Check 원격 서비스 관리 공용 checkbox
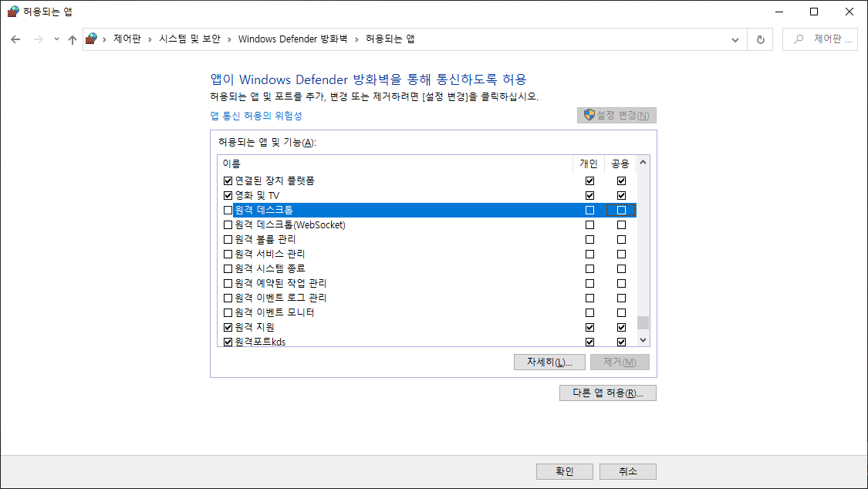This screenshot has height=489, width=868. 621,254
